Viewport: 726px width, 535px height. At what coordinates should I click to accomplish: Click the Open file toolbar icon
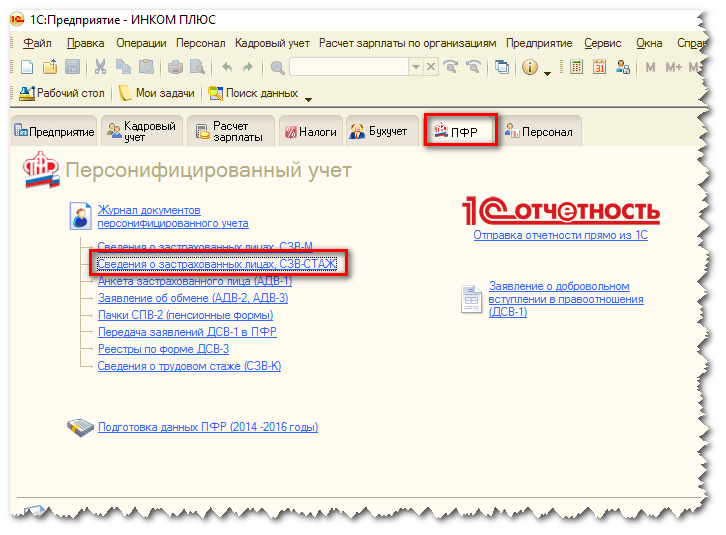pos(50,67)
